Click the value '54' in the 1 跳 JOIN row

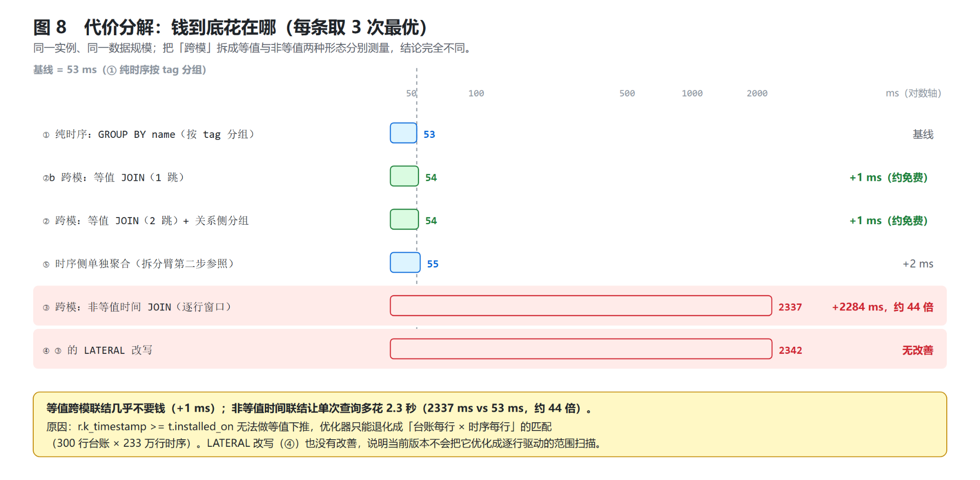[x=431, y=178]
